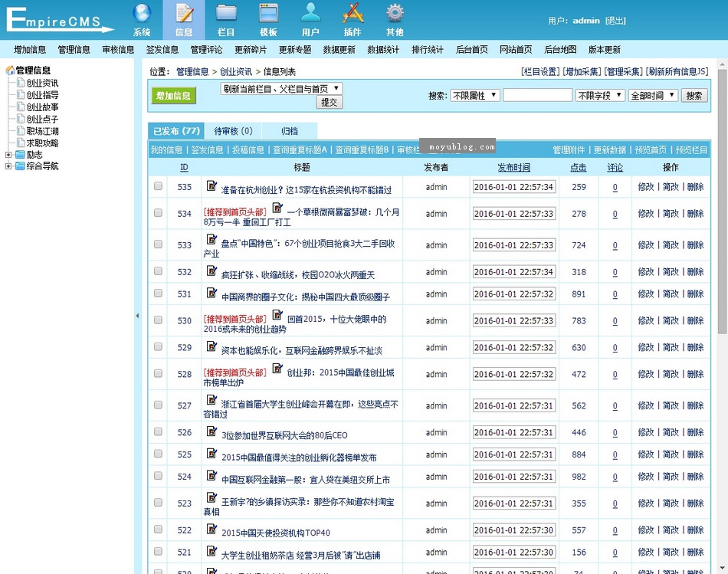Collapse the left sidebar with arrow handle
The image size is (728, 574).
click(x=137, y=316)
